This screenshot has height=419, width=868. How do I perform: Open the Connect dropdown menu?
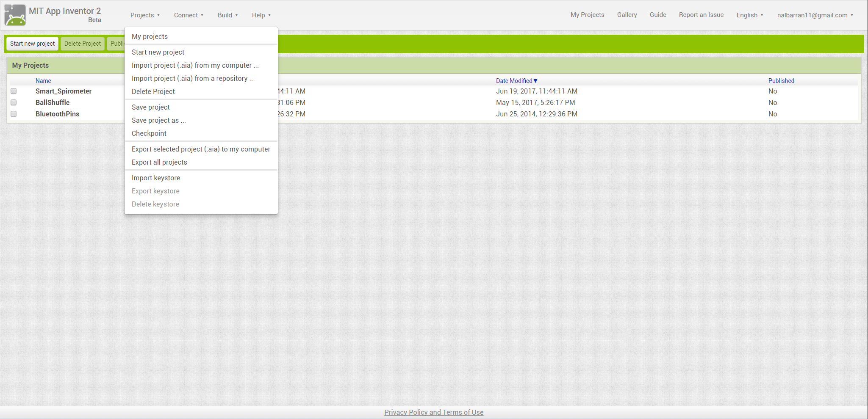coord(189,15)
